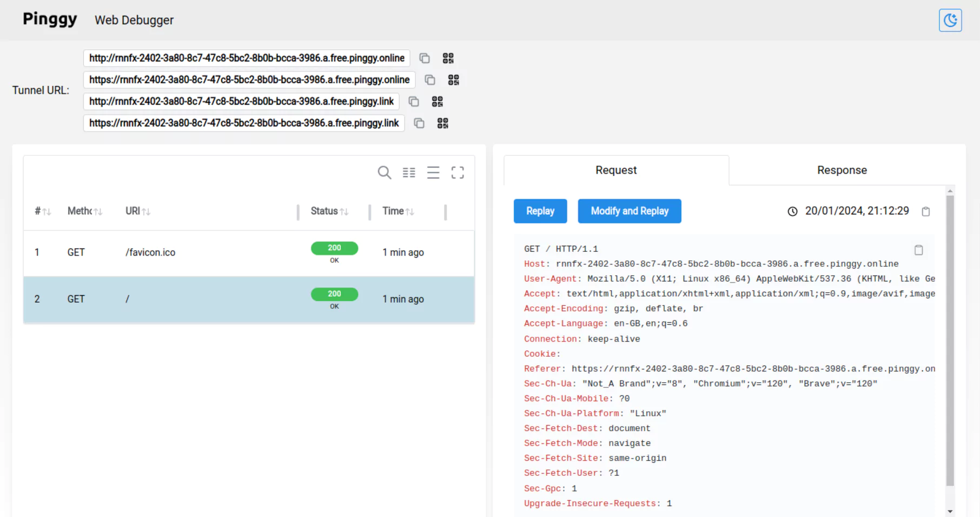Click the request panel scrollbar thumb
The width and height of the screenshot is (980, 517).
(950, 341)
